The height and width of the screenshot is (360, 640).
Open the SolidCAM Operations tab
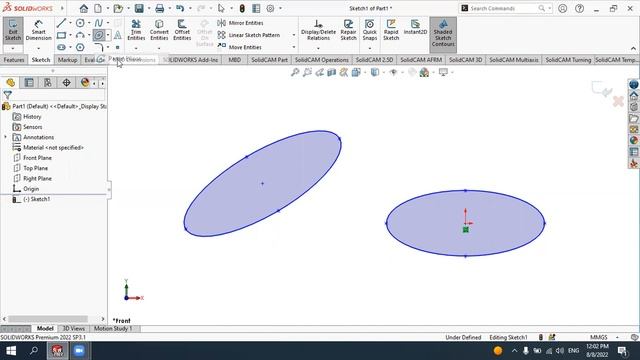coord(322,60)
